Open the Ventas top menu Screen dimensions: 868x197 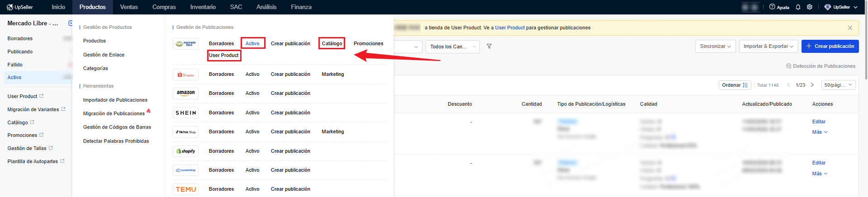click(129, 7)
